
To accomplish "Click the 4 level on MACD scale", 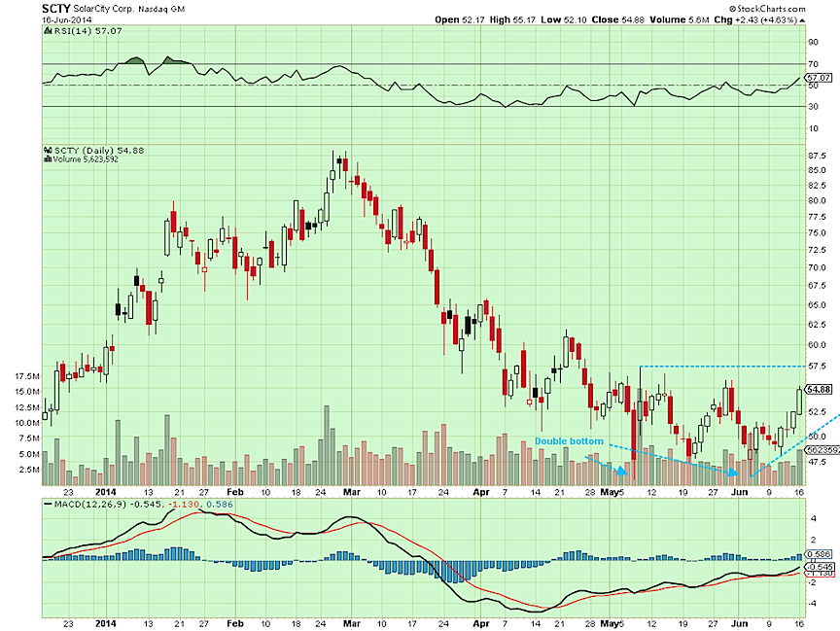I will pyautogui.click(x=814, y=518).
